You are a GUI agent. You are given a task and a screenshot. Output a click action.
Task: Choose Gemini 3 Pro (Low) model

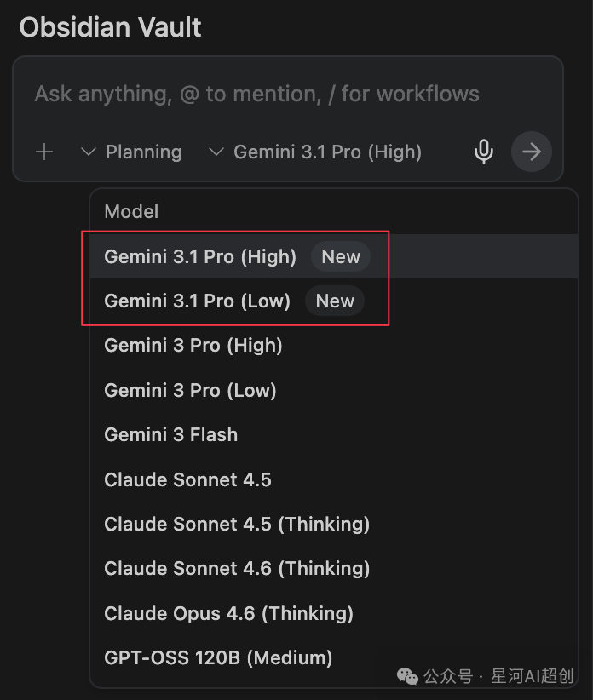(x=190, y=390)
